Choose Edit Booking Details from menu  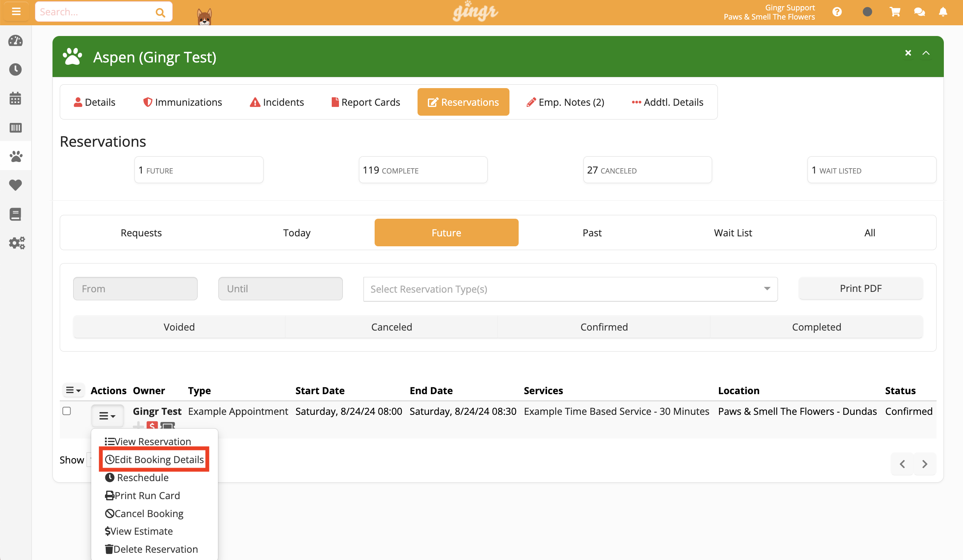point(154,459)
